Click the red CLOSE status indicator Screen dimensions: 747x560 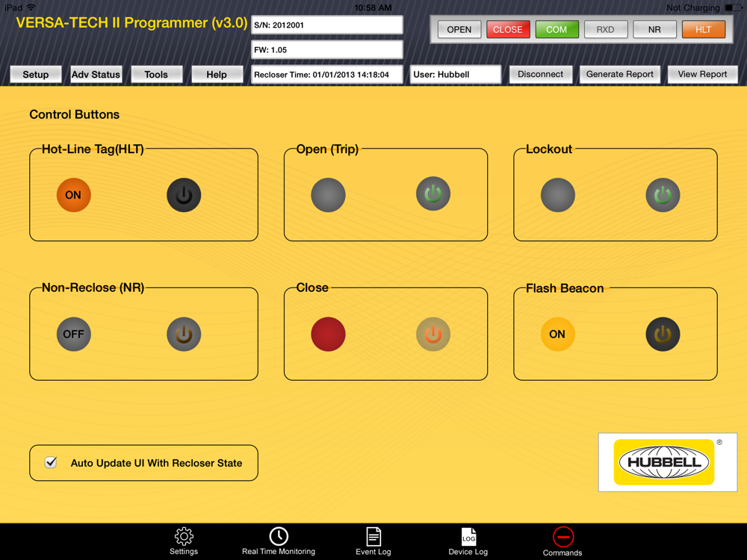point(508,30)
